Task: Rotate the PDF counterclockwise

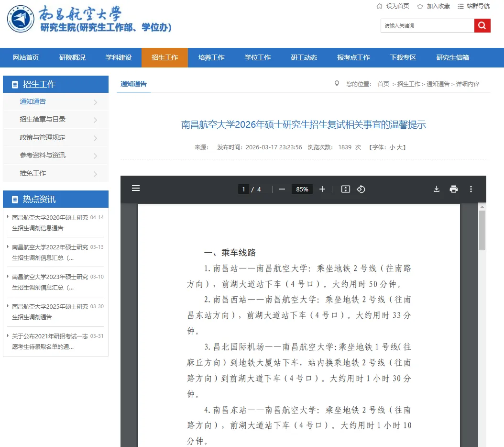Action: [361, 189]
